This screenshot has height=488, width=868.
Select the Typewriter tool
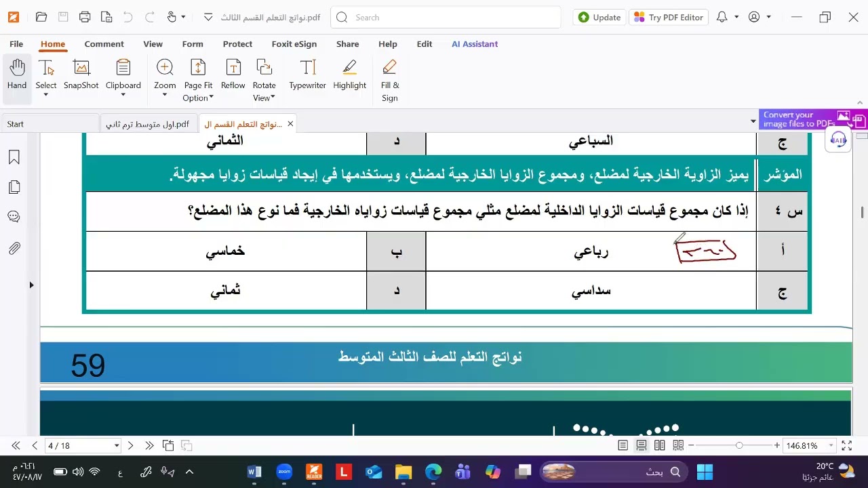(x=307, y=75)
